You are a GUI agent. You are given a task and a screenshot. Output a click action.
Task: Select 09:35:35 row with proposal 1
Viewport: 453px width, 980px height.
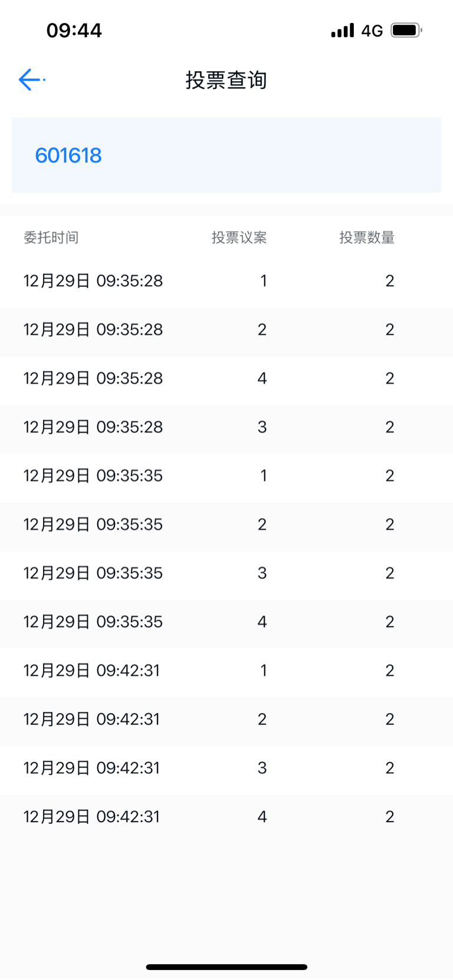click(226, 476)
